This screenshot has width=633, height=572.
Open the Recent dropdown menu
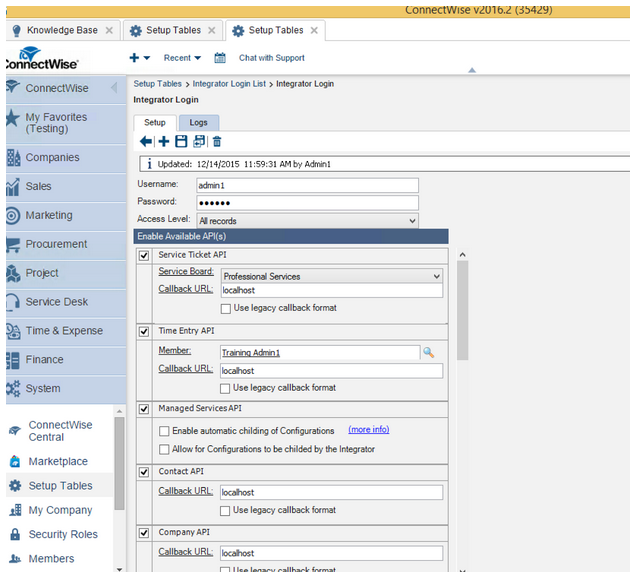tap(182, 58)
